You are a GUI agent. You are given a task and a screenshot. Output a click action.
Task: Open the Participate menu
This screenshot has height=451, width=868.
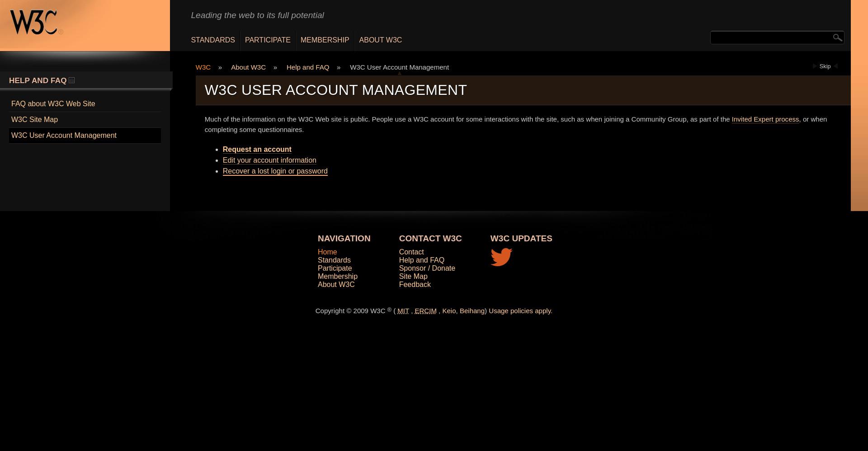point(268,40)
